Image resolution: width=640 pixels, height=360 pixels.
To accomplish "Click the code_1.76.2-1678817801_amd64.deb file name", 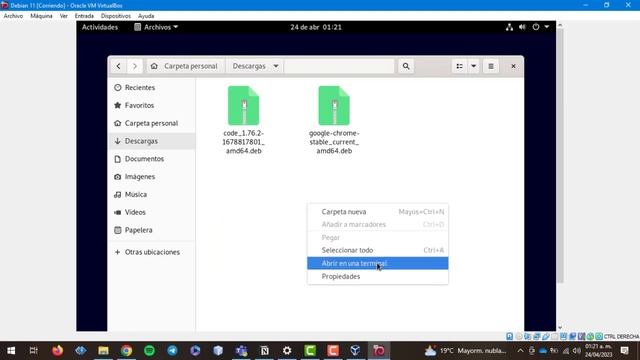I will pos(243,142).
